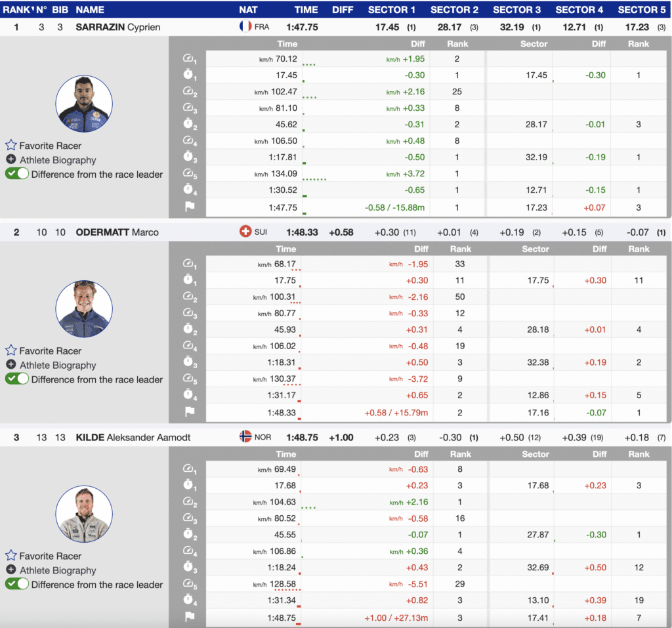
Task: Click the star icon for favoriting Kilde
Action: 10,556
